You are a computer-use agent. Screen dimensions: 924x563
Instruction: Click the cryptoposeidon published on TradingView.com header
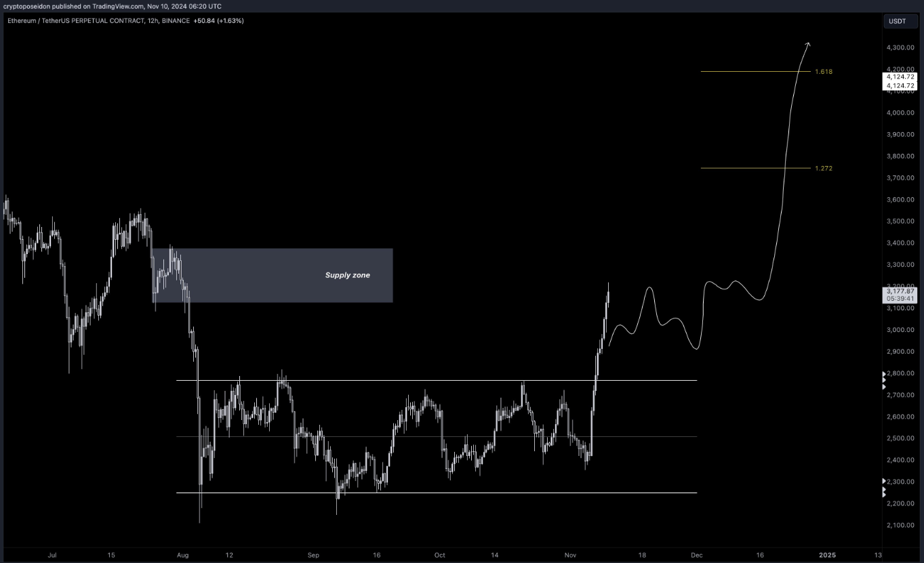[x=112, y=6]
